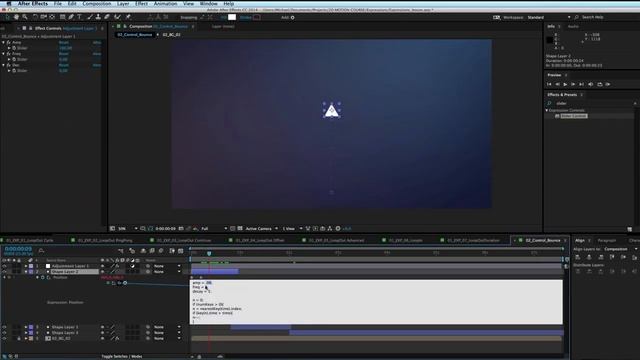Open the Composition menu
The width and height of the screenshot is (640, 360).
click(97, 3)
